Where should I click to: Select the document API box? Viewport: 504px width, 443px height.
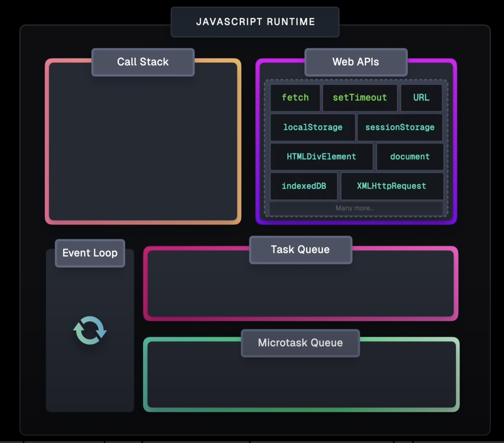click(410, 157)
